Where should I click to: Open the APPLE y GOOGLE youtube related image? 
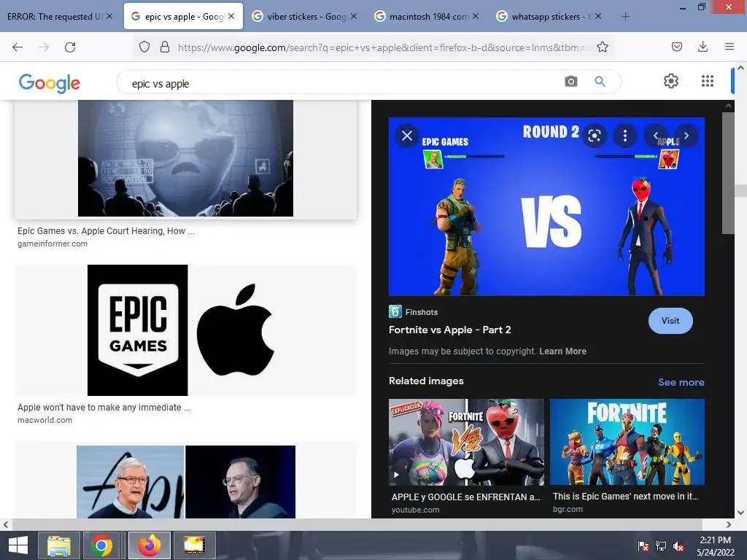pos(466,442)
